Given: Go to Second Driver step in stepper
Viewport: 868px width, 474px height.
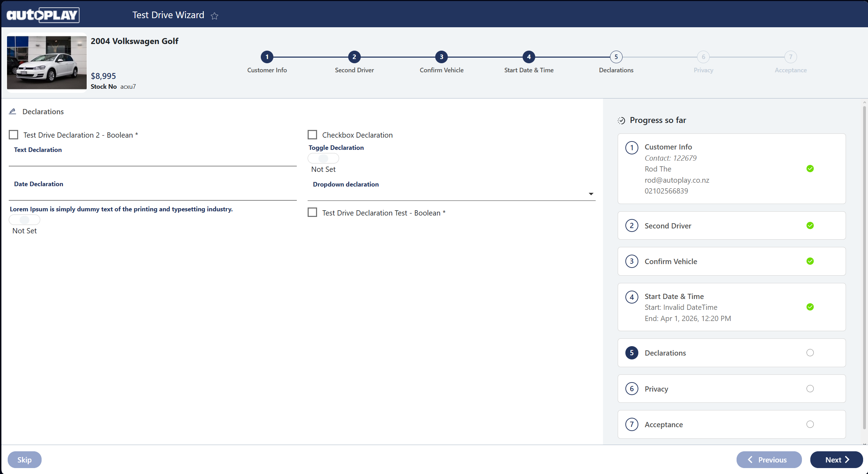Looking at the screenshot, I should tap(354, 57).
